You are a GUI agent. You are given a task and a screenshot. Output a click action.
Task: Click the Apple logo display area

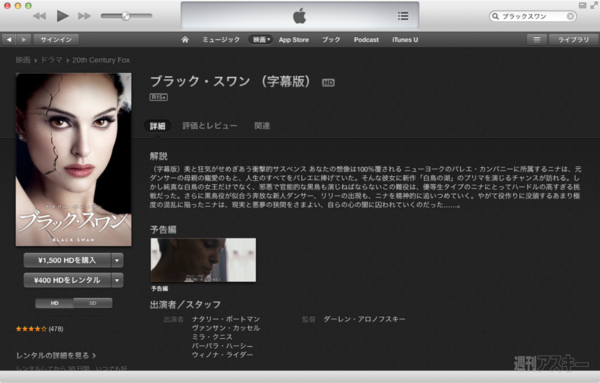pos(300,16)
